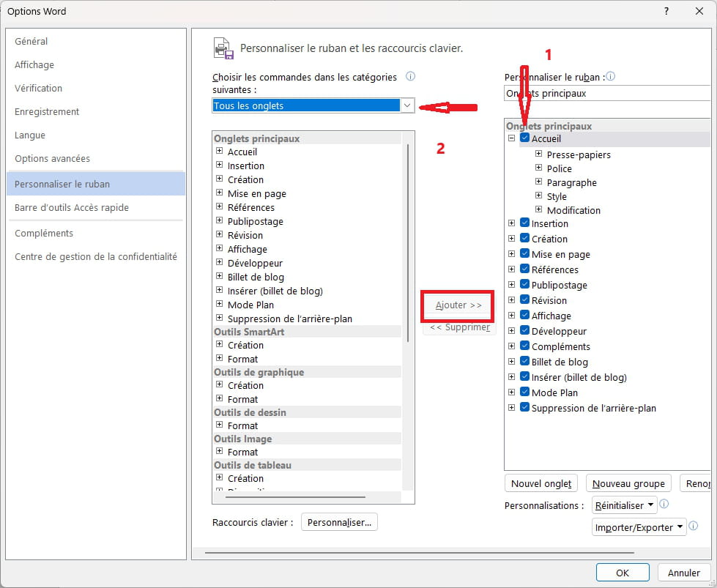Select Création under Outils de graphique
This screenshot has height=588, width=717.
245,385
